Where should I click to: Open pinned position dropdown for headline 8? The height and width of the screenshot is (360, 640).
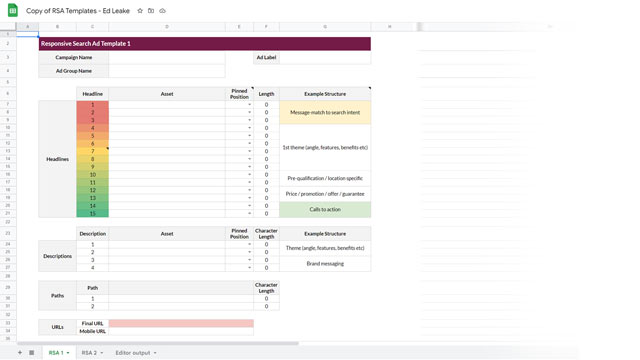click(249, 159)
